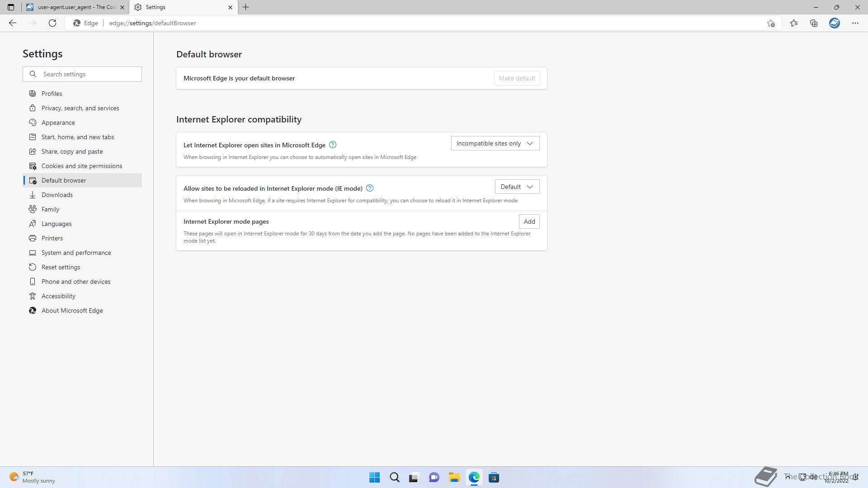868x488 pixels.
Task: Click the address bar URL edge://settings/defaultBrowser
Action: coord(152,23)
